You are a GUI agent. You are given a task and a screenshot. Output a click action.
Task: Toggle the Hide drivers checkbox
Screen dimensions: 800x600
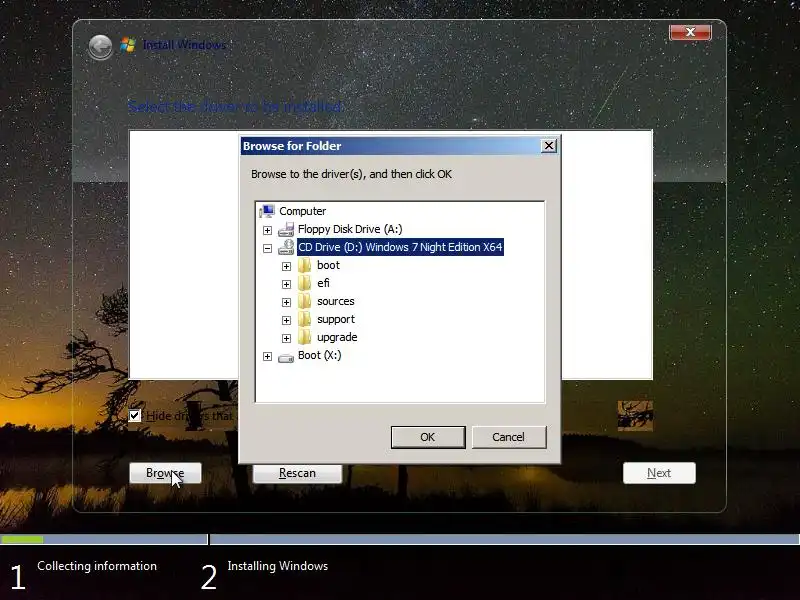pos(135,415)
